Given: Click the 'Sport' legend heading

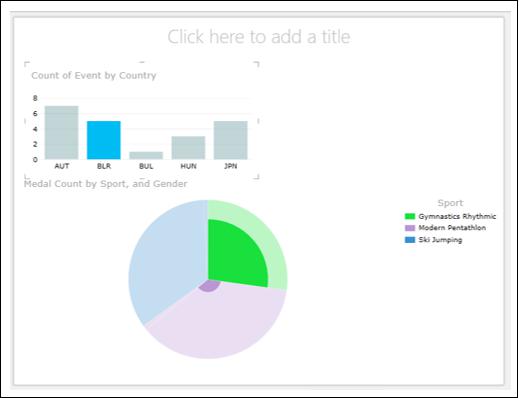Looking at the screenshot, I should (x=450, y=203).
